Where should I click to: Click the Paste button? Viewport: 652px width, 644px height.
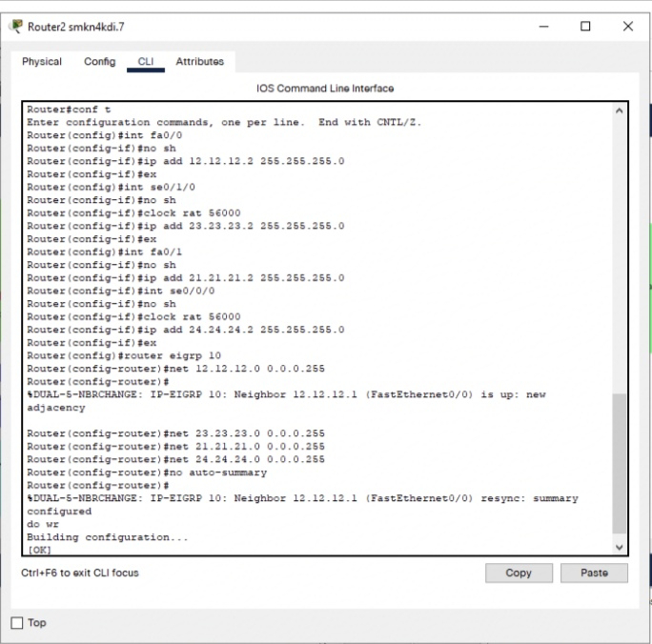(x=594, y=573)
